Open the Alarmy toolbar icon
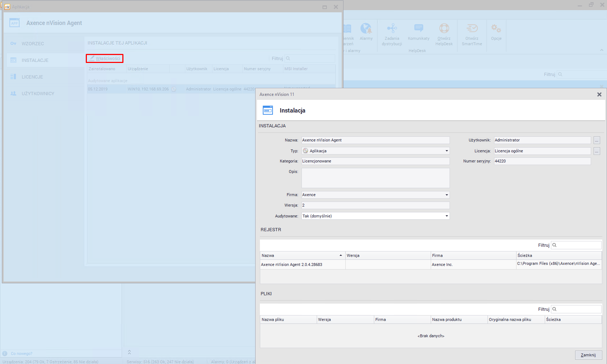This screenshot has height=364, width=607. point(366,29)
